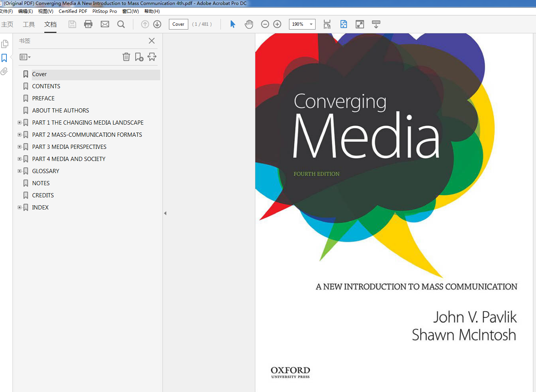Viewport: 536px width, 392px height.
Task: Jump to the INDEX bookmark text
Action: tap(41, 208)
